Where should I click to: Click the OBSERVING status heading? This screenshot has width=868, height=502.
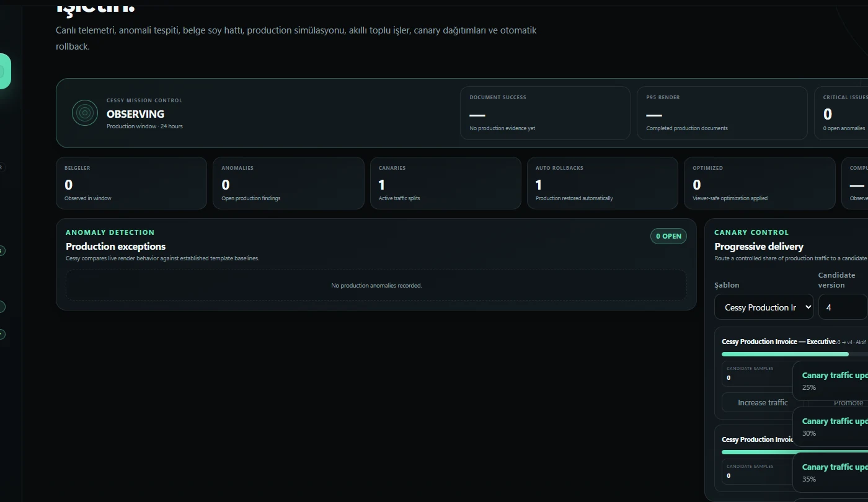pos(135,114)
